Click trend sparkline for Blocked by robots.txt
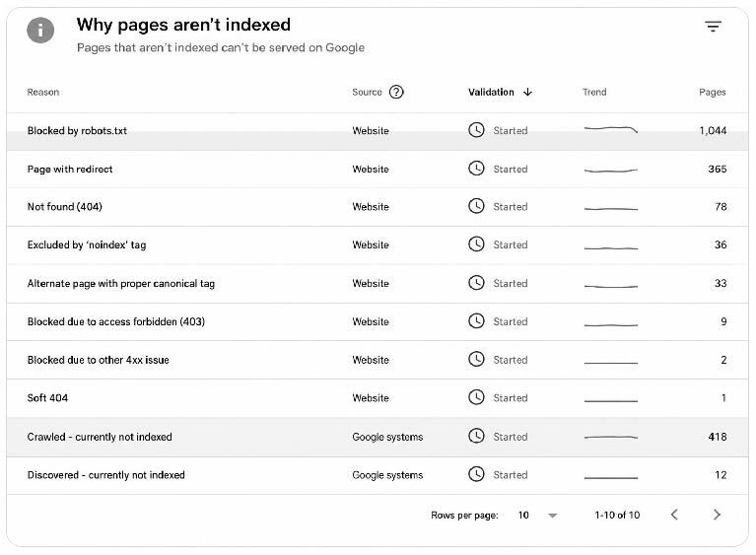Viewport: 756px width, 555px height. pyautogui.click(x=610, y=129)
